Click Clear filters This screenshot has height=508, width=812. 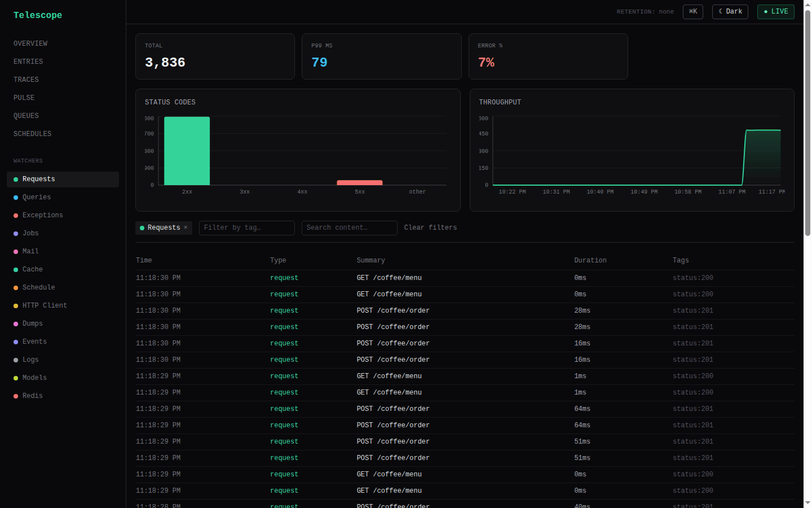tap(430, 227)
